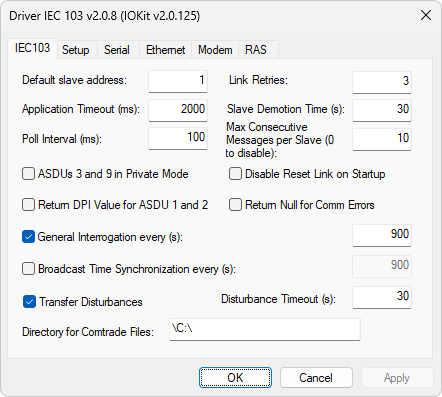Click the Max Consecutive Messages per Slave field
The height and width of the screenshot is (397, 442).
pyautogui.click(x=382, y=139)
